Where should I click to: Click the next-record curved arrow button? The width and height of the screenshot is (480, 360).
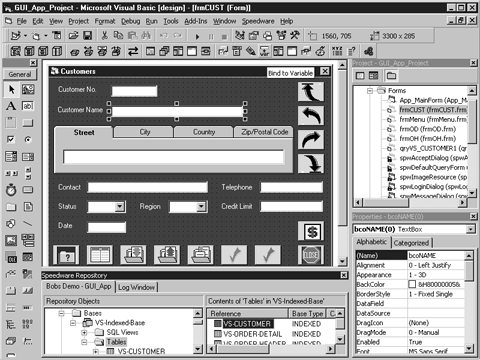click(x=311, y=140)
